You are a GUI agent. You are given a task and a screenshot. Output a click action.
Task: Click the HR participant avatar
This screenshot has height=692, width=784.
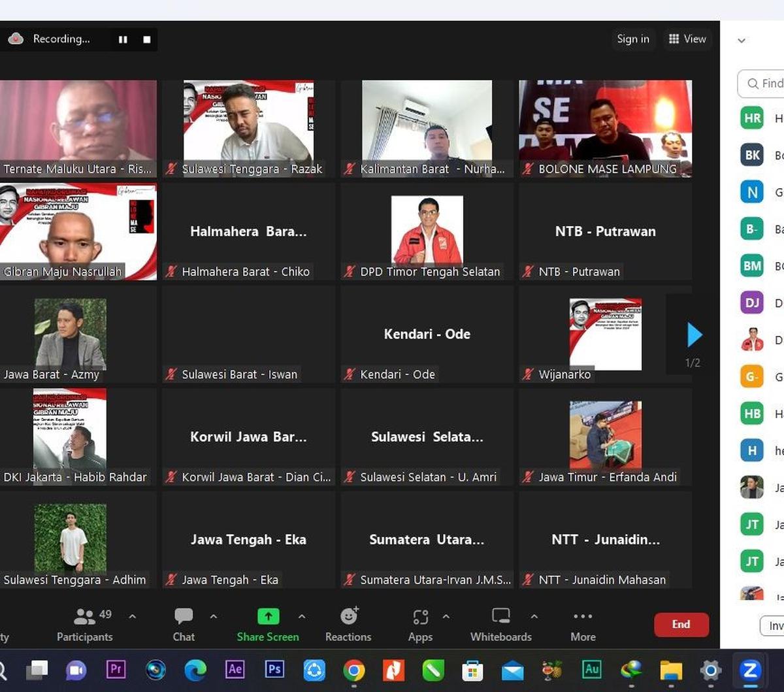click(x=752, y=118)
